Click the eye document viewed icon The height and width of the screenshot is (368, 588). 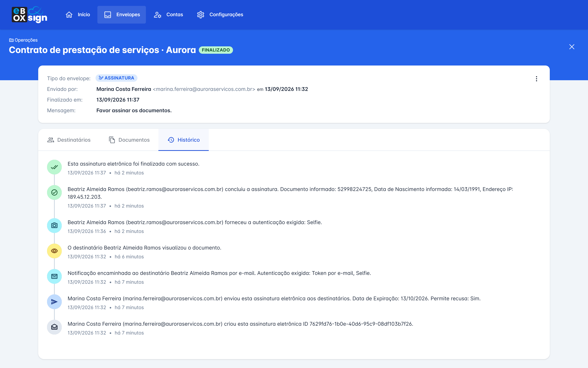(54, 251)
